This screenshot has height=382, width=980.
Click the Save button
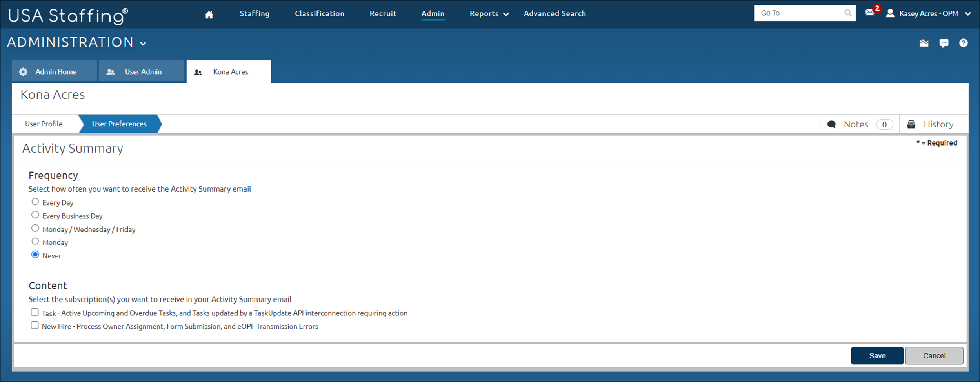tap(877, 355)
